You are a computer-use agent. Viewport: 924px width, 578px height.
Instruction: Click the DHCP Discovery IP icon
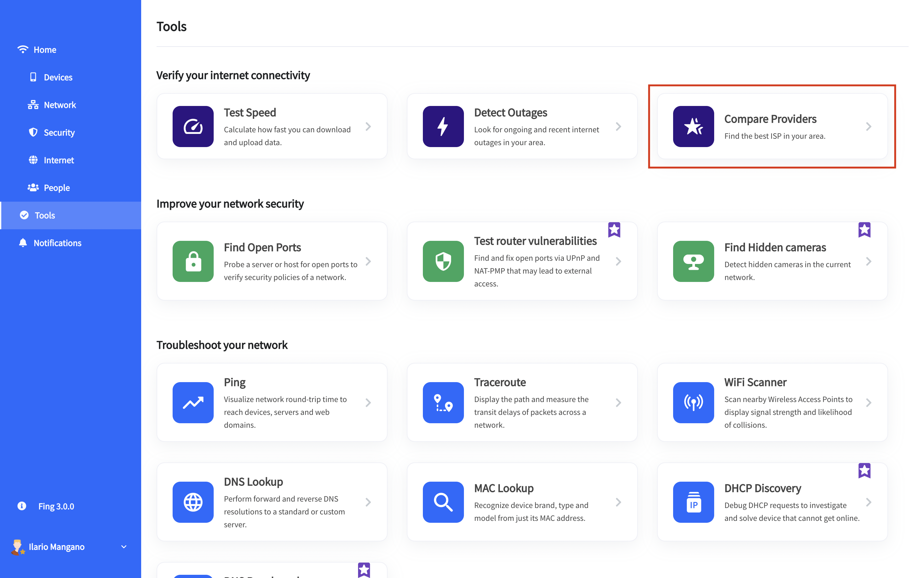pyautogui.click(x=693, y=502)
